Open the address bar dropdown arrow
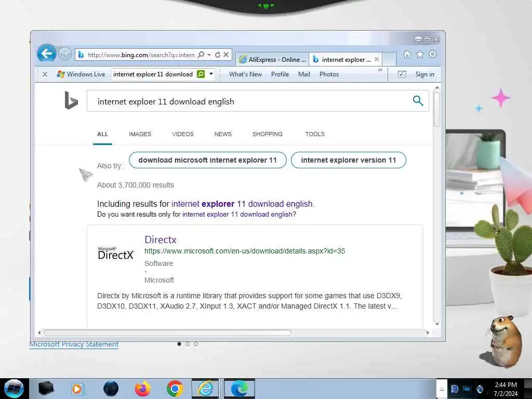This screenshot has height=399, width=532. coord(209,55)
